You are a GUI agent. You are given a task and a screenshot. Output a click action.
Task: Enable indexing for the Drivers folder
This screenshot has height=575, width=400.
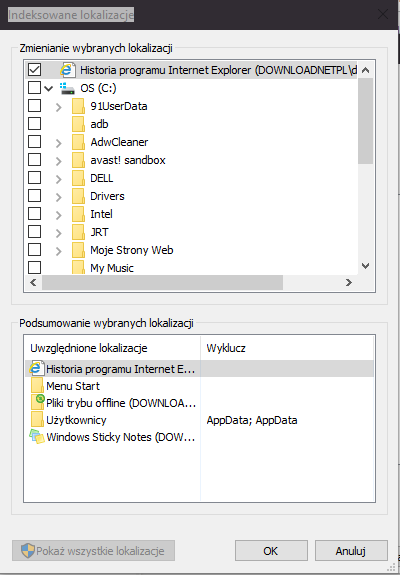34,196
